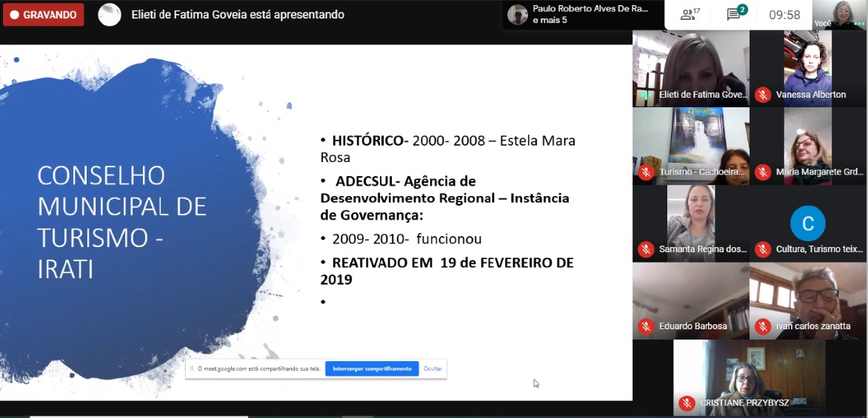The width and height of the screenshot is (868, 418).
Task: Click 'REATIVADO EM 19 de FEVEREIRO DE 2019' bullet
Action: point(447,271)
